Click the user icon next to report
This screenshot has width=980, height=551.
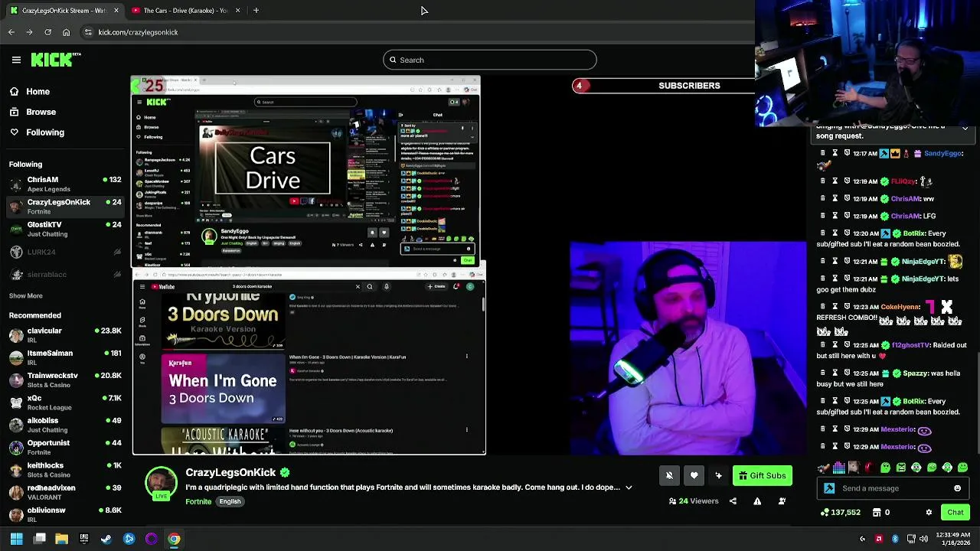click(782, 501)
